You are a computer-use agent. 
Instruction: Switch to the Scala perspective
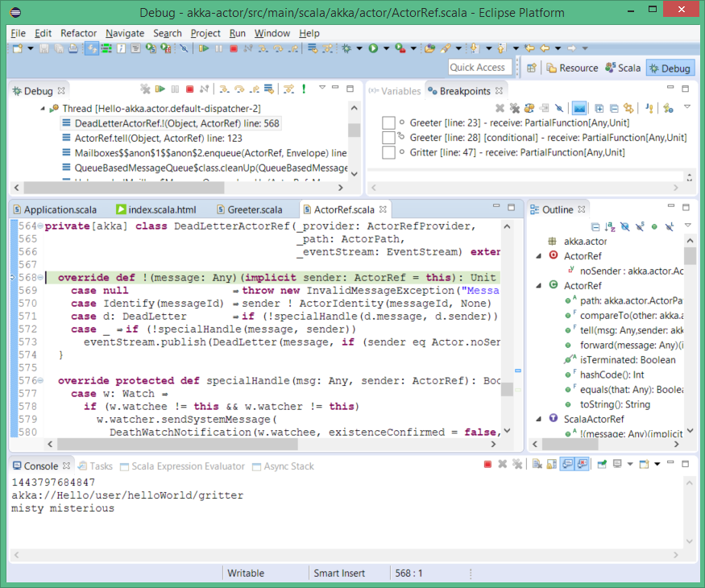tap(624, 68)
